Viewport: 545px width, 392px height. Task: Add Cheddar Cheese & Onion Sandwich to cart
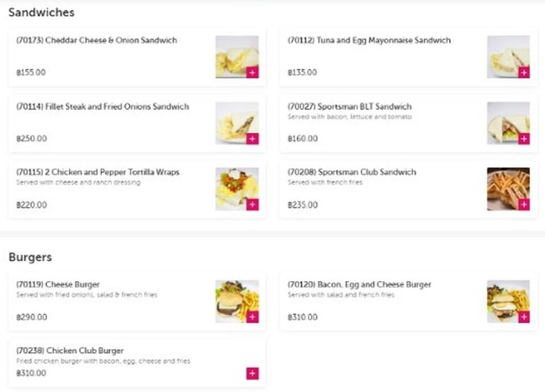(252, 72)
